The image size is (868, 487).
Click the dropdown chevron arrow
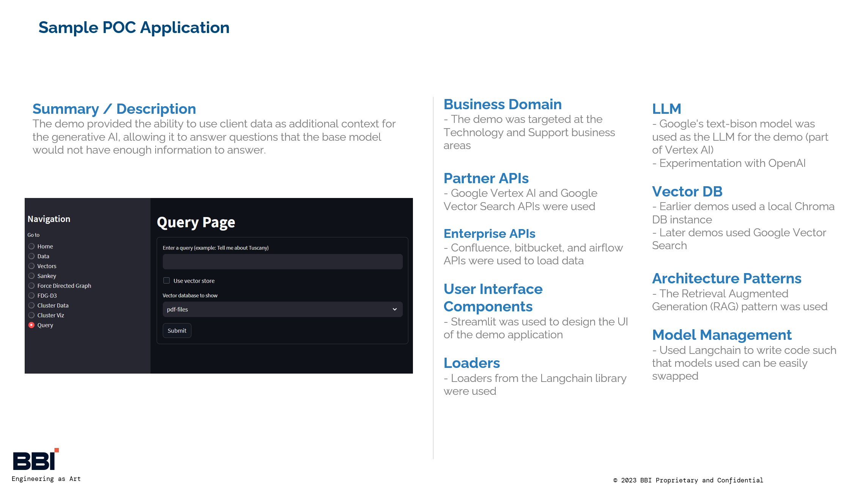[395, 309]
